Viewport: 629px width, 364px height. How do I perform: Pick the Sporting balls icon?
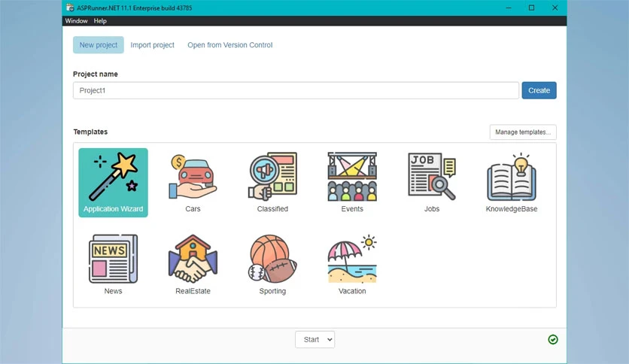point(272,259)
